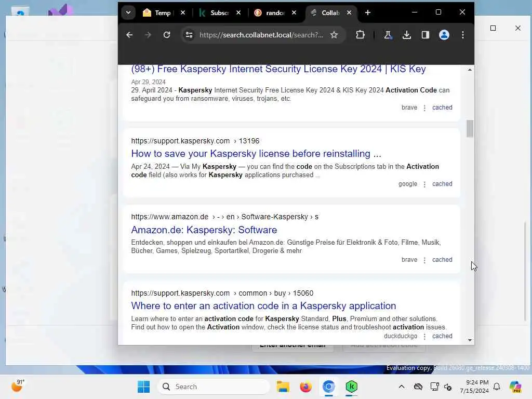Close the rando tab

[x=294, y=12]
